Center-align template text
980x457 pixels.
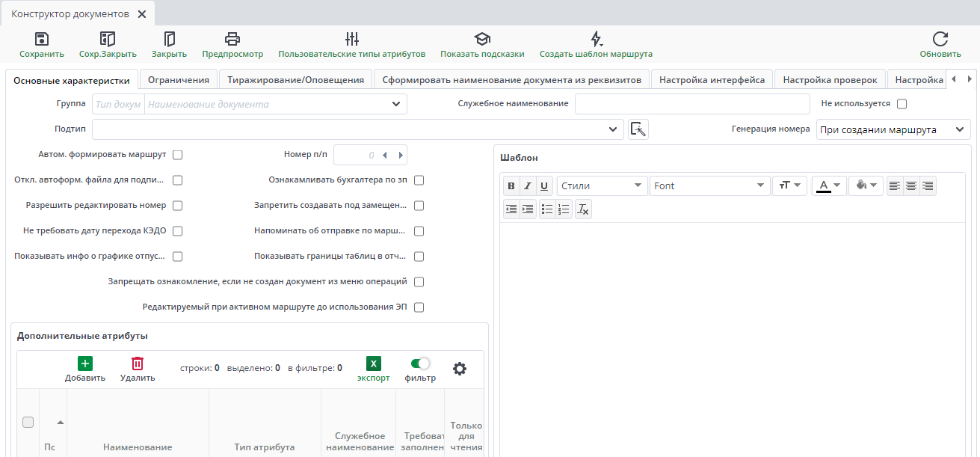[x=911, y=186]
